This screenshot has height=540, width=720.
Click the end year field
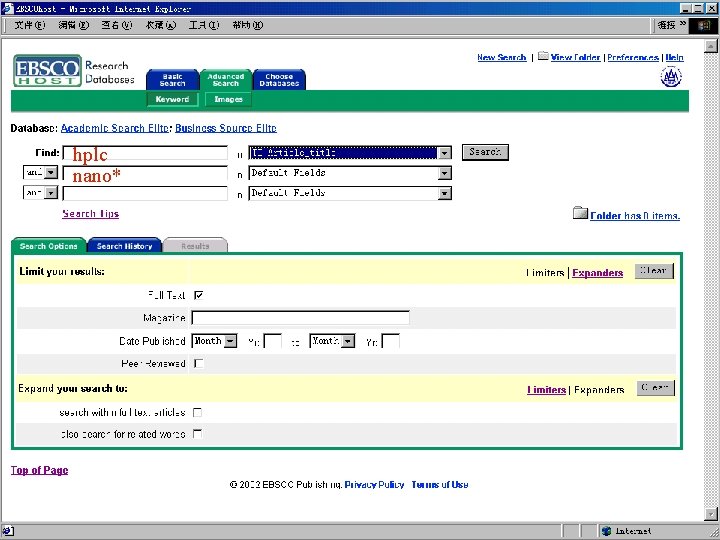pos(391,341)
